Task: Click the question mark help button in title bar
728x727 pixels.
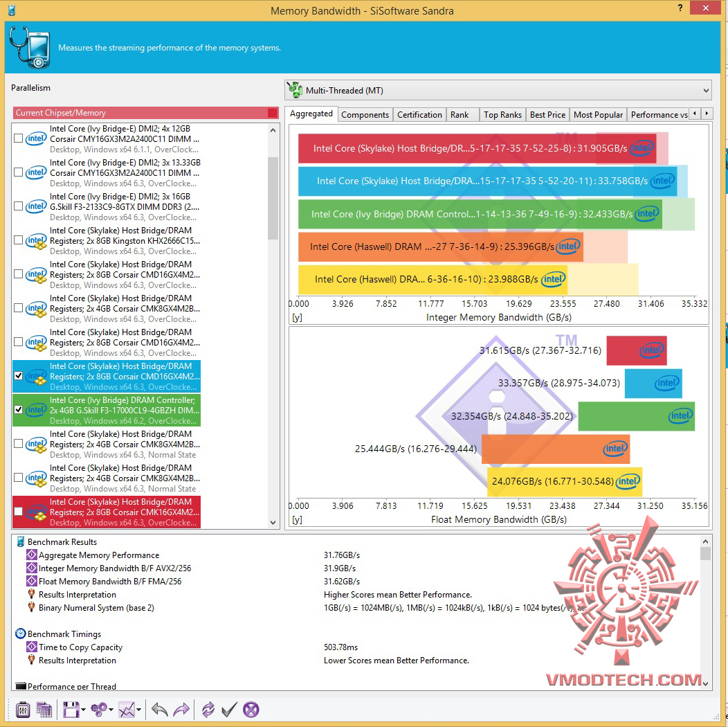Action: pyautogui.click(x=680, y=8)
